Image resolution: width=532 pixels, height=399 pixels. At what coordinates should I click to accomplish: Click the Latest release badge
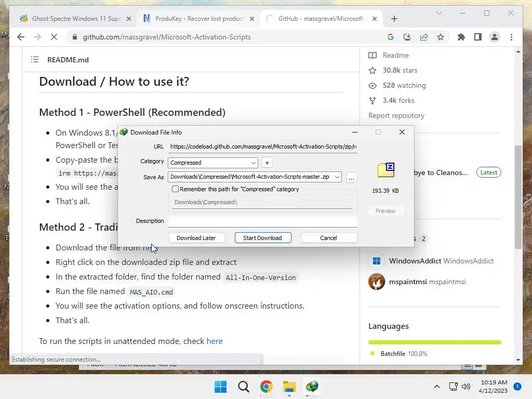point(488,172)
